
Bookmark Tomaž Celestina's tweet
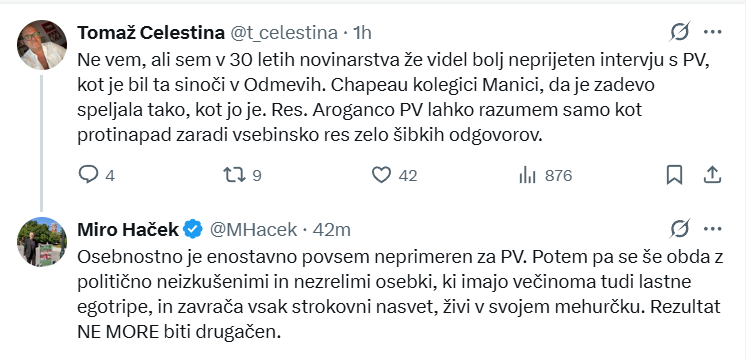pyautogui.click(x=674, y=175)
